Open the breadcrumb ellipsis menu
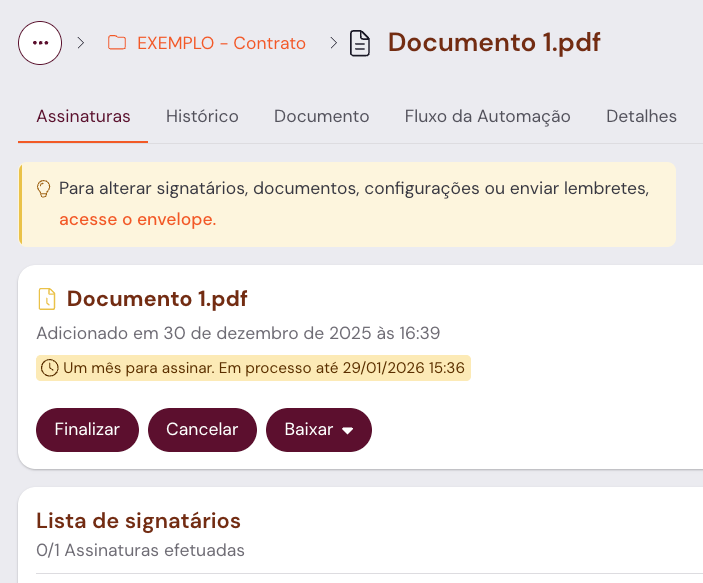The image size is (703, 583). click(x=40, y=43)
